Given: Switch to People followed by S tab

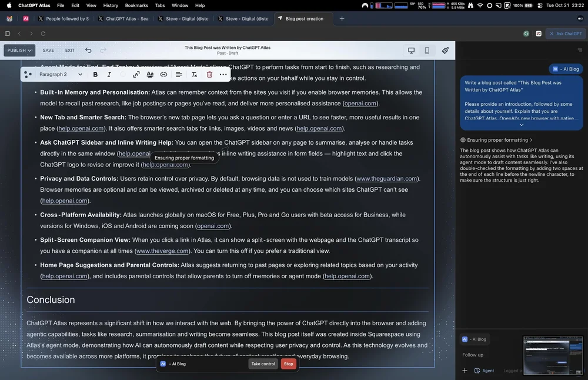Looking at the screenshot, I should coord(64,18).
